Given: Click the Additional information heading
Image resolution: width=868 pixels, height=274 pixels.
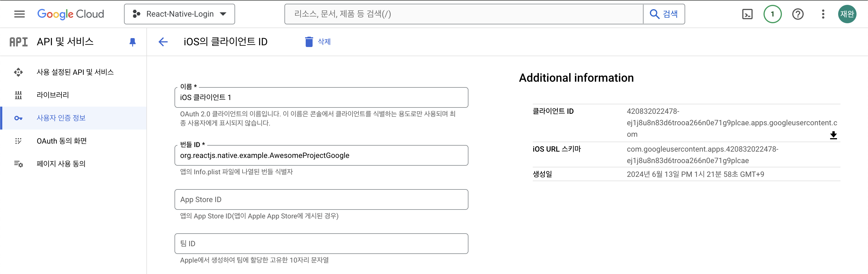Looking at the screenshot, I should click(x=576, y=78).
